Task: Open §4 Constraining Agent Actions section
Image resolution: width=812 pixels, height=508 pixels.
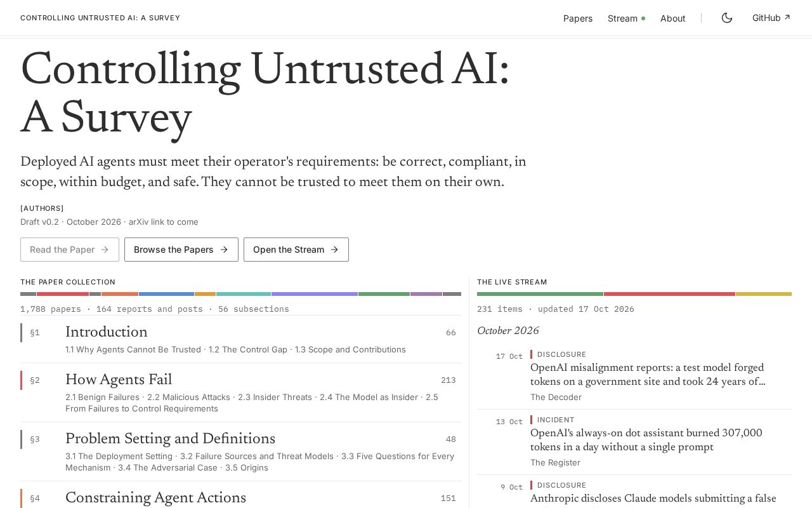Action: coord(241,495)
